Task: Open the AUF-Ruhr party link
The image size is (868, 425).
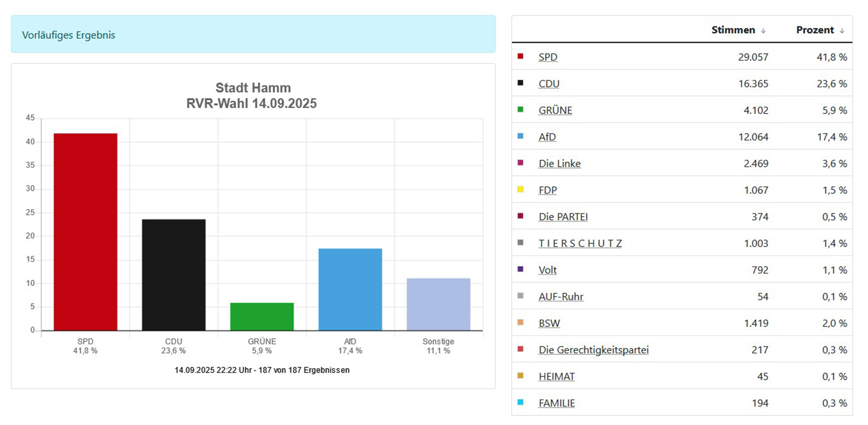Action: click(x=561, y=296)
